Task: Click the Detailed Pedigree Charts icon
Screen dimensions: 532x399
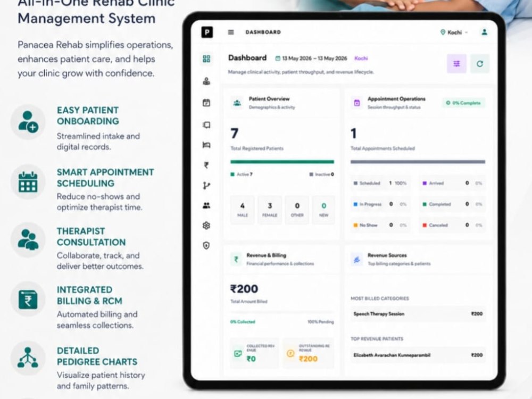Action: point(28,358)
